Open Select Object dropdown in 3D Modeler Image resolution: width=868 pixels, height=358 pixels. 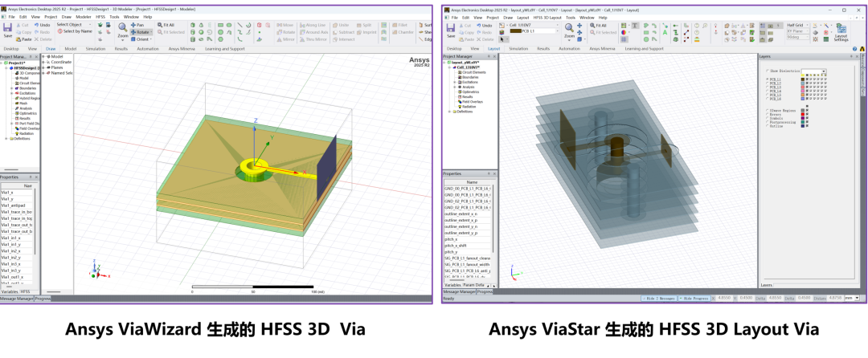74,25
